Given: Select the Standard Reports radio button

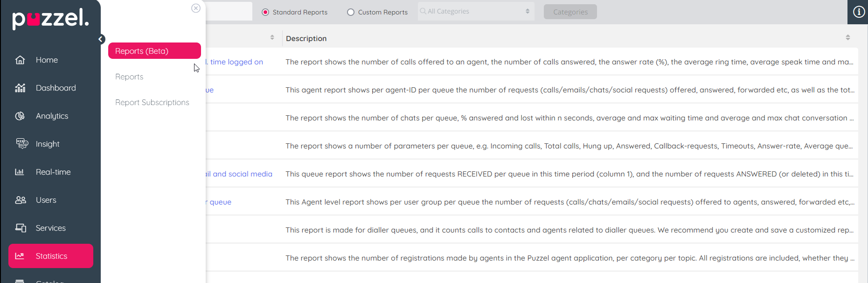Looking at the screenshot, I should point(265,12).
